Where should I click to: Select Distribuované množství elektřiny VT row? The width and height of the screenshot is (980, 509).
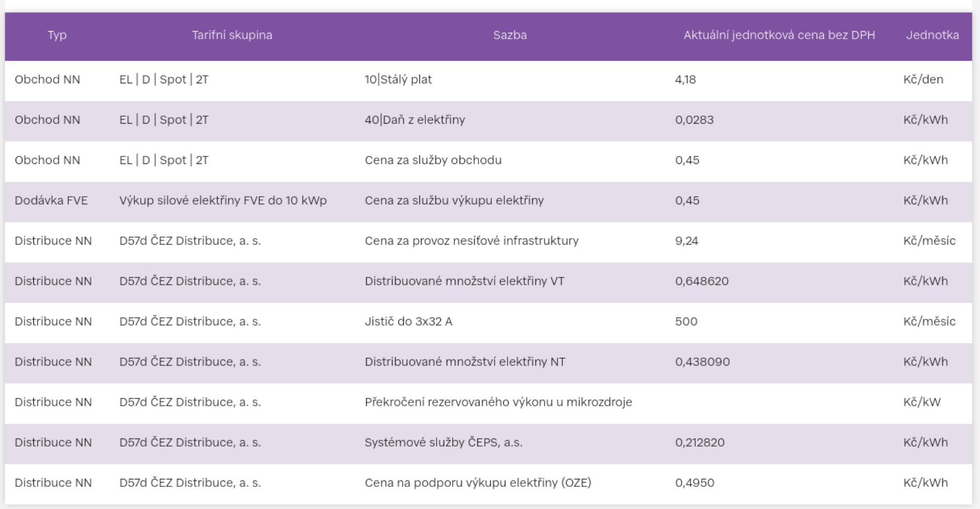(464, 281)
